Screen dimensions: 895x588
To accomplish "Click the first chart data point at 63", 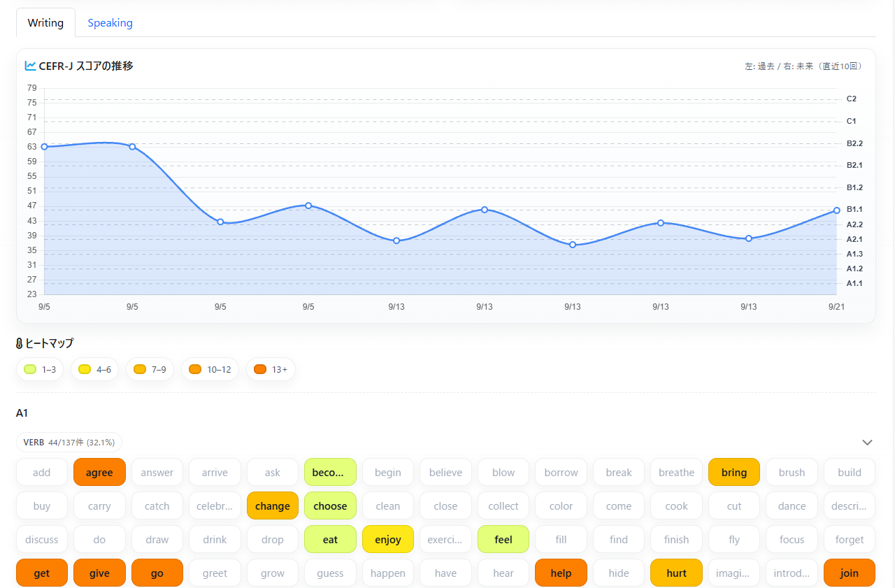I will click(44, 147).
